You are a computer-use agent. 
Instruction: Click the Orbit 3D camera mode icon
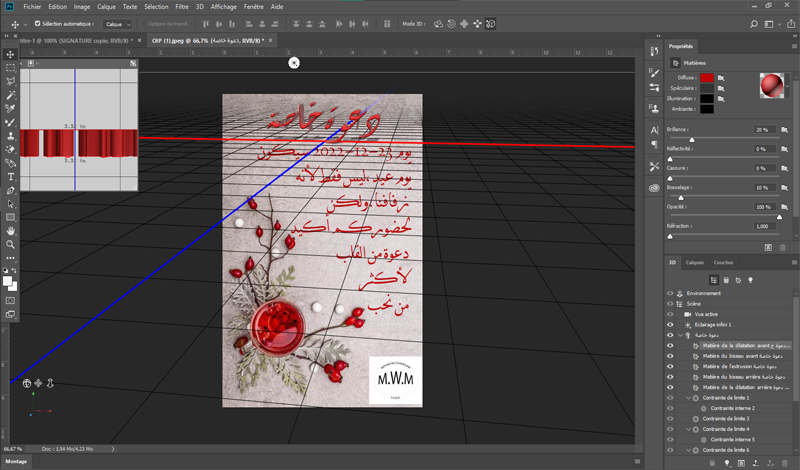438,24
